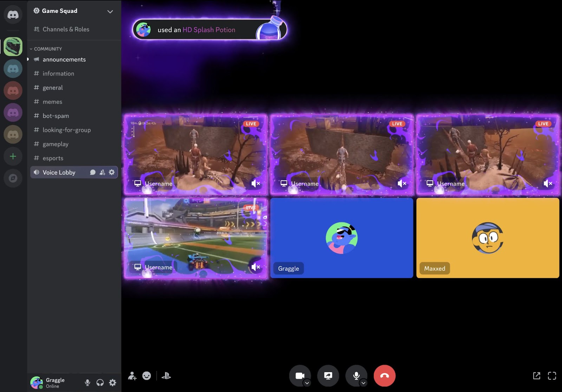Open the purple Discord server icon
The width and height of the screenshot is (562, 392).
pyautogui.click(x=13, y=112)
